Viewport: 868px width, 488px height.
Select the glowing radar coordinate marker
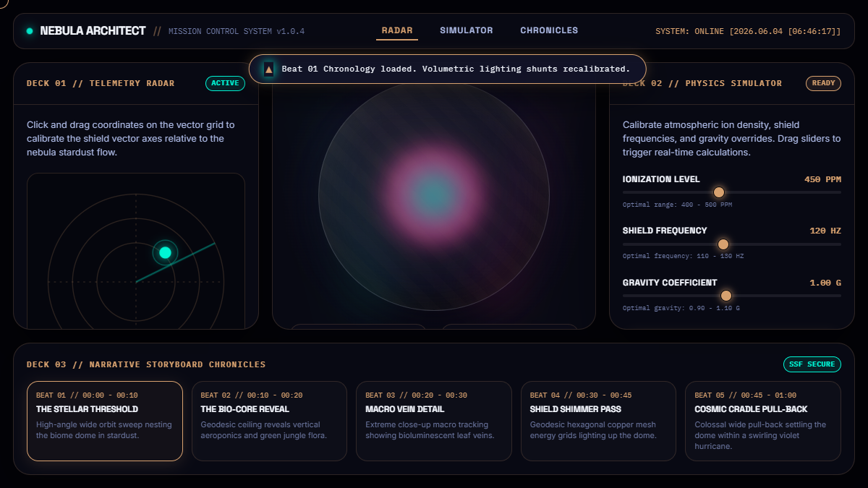(x=165, y=252)
